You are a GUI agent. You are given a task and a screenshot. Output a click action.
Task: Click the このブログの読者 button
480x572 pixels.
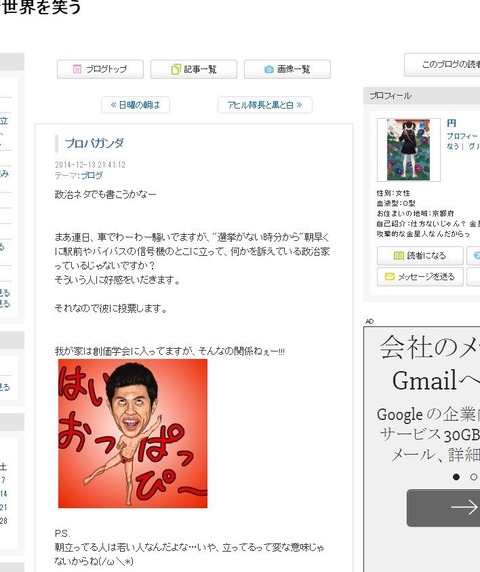click(x=442, y=65)
